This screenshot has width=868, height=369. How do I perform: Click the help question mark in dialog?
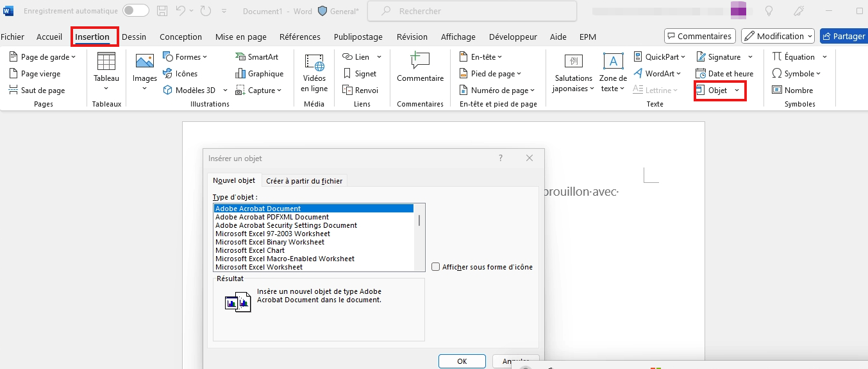click(501, 158)
